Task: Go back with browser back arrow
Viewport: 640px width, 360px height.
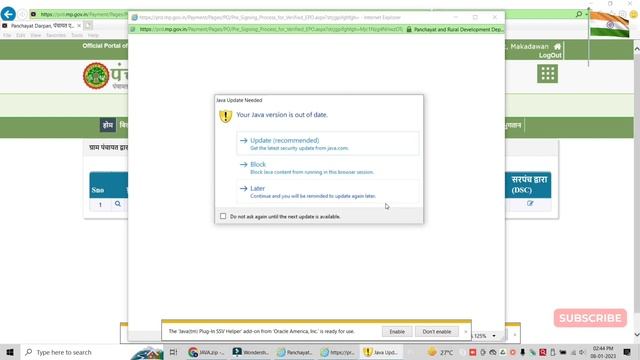Action: tap(8, 14)
